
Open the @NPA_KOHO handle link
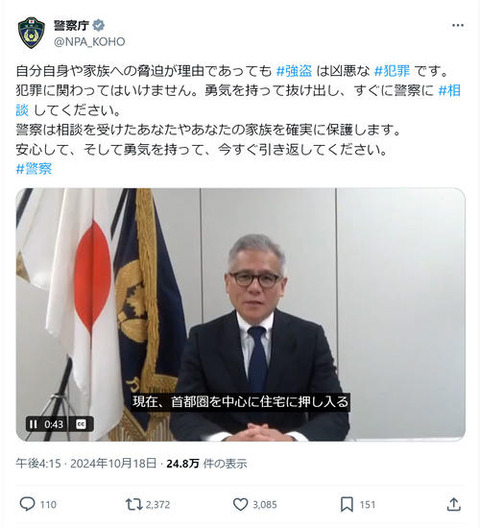click(89, 42)
